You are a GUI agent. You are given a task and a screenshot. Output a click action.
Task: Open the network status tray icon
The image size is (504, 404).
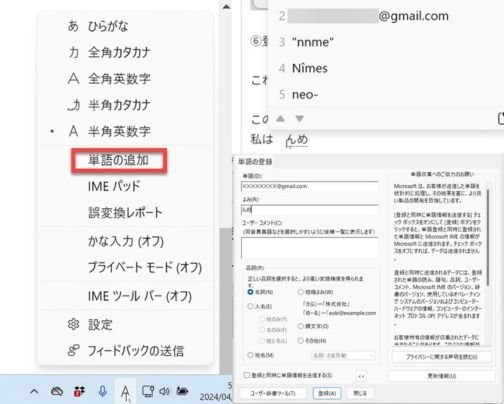[x=148, y=391]
